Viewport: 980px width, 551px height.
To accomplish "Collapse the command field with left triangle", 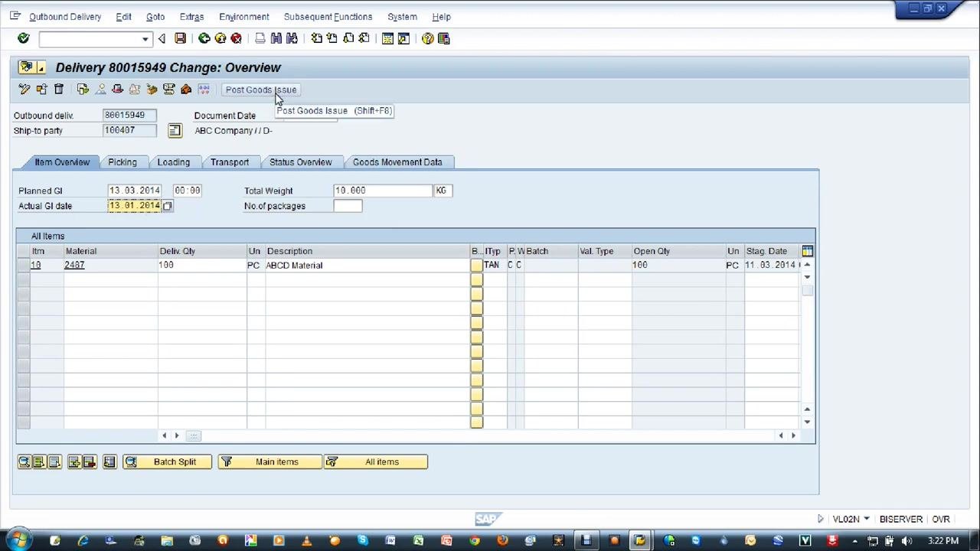I will 162,38.
